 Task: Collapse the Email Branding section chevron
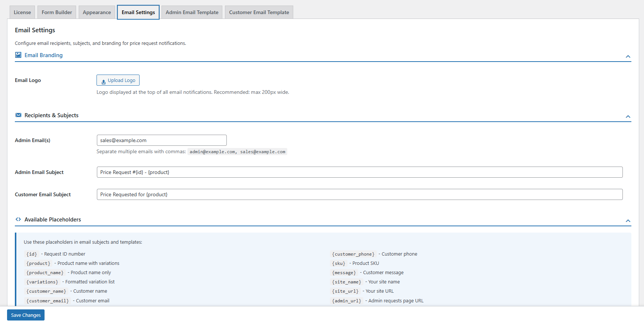pos(628,56)
